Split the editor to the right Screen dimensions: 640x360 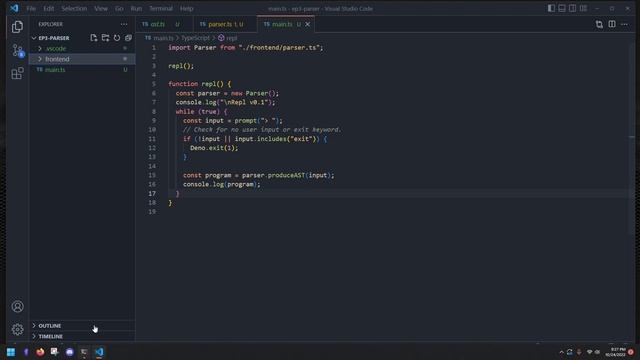point(612,24)
